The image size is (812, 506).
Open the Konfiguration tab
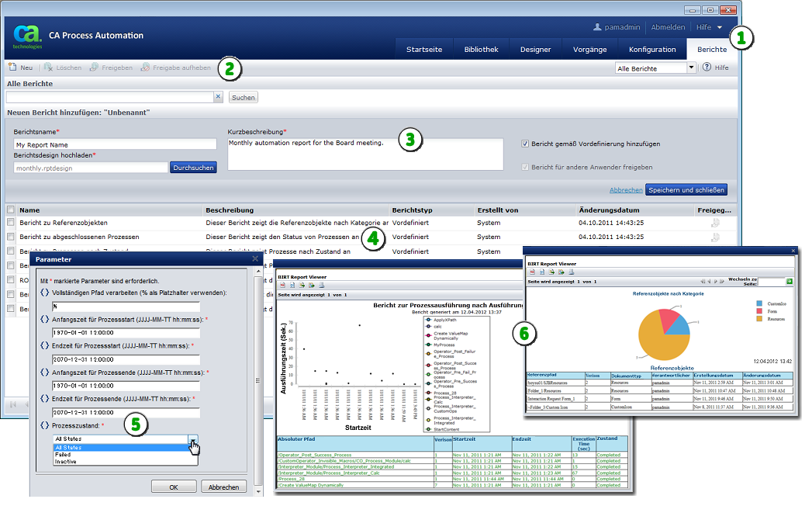point(652,50)
